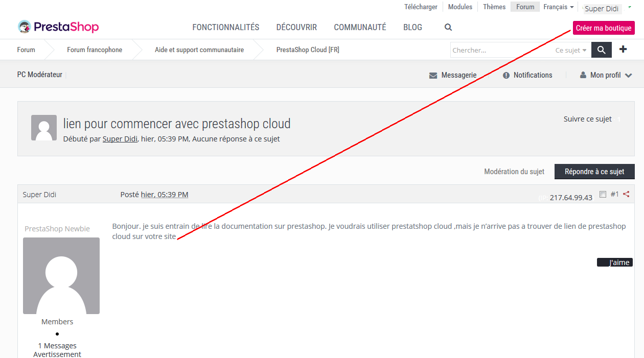The width and height of the screenshot is (644, 358).
Task: Click PrestaShop Newbie rank text
Action: [x=57, y=229]
